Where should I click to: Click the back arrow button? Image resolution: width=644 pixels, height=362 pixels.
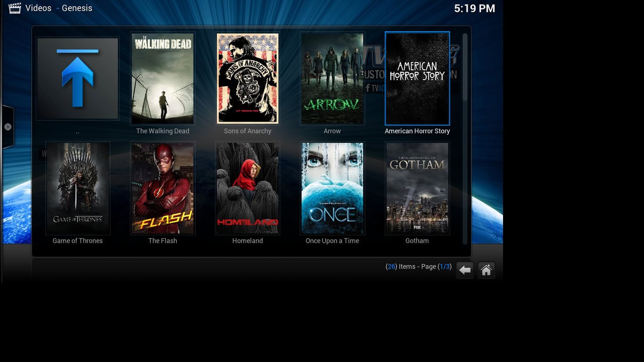tap(465, 270)
